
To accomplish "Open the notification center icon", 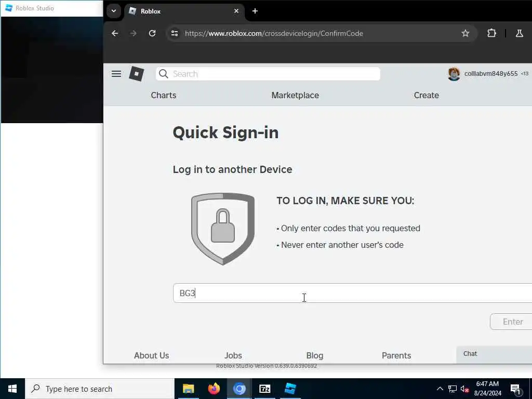I will tap(515, 389).
